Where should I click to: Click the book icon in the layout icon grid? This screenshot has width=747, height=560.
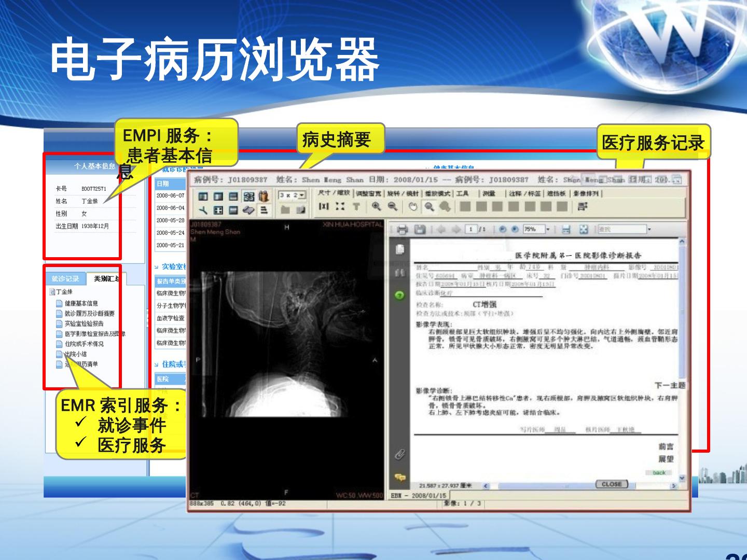(x=264, y=197)
